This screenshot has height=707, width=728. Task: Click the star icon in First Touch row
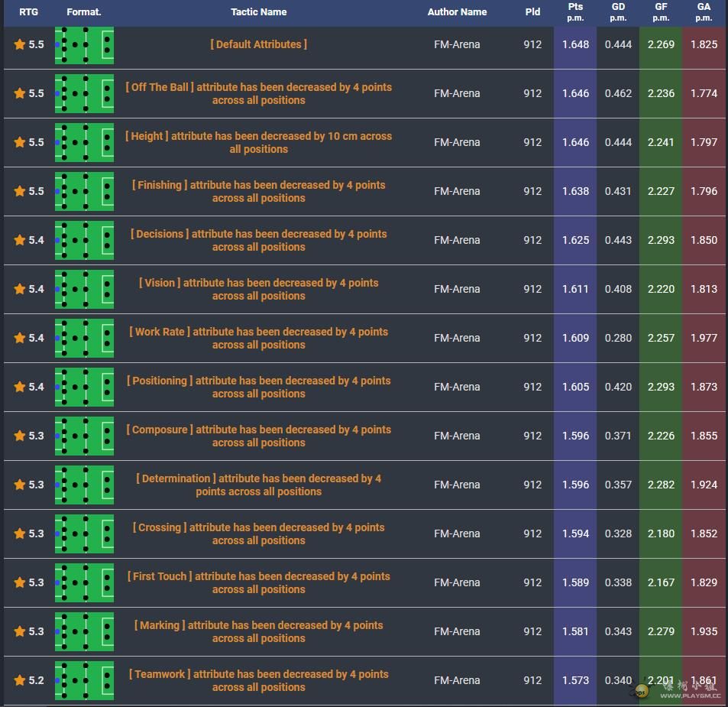coord(20,582)
